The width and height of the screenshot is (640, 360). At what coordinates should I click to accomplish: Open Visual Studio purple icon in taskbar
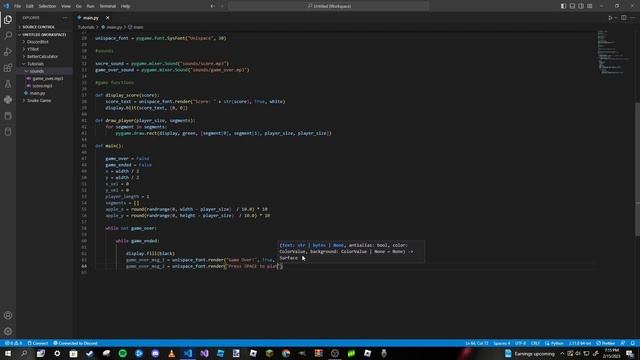[204, 353]
